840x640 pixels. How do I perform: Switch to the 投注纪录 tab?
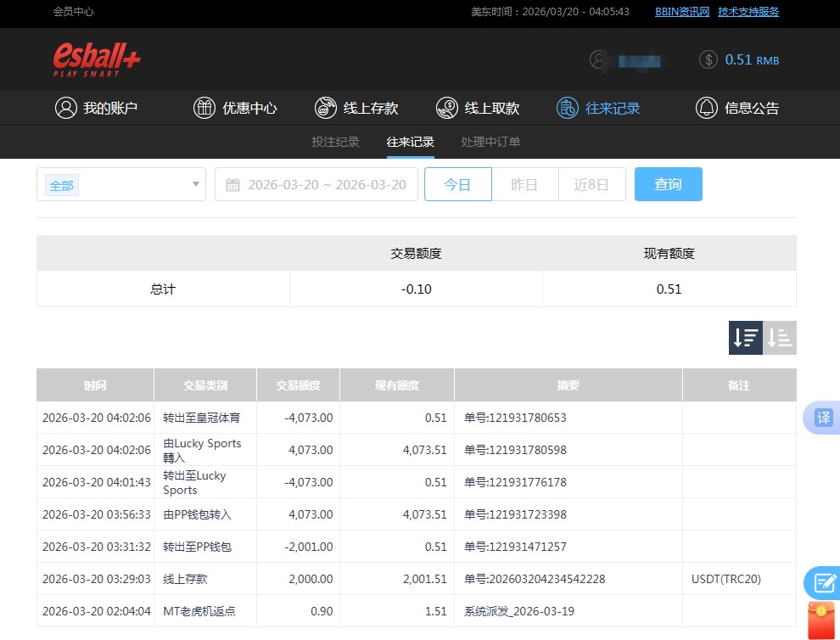pyautogui.click(x=335, y=143)
